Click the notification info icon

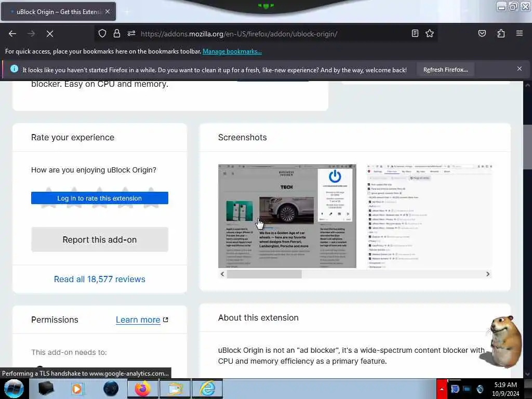pos(14,69)
